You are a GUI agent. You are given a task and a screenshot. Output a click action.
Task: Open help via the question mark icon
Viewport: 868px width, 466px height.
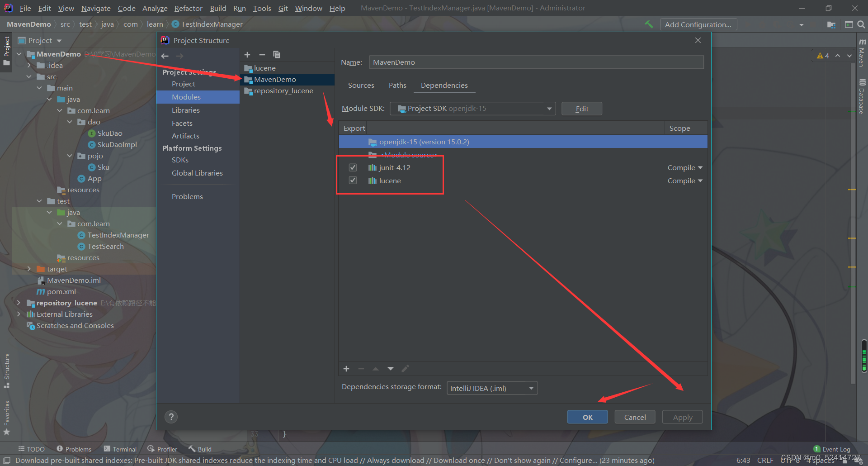tap(171, 417)
